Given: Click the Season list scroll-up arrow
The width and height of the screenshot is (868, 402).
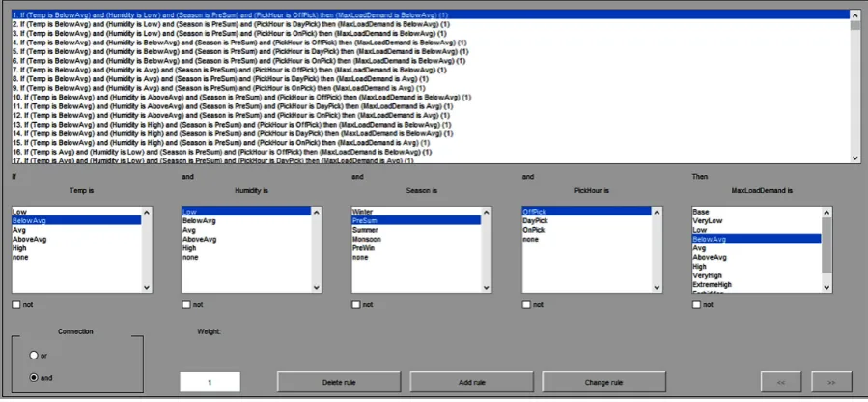Looking at the screenshot, I should pos(487,212).
